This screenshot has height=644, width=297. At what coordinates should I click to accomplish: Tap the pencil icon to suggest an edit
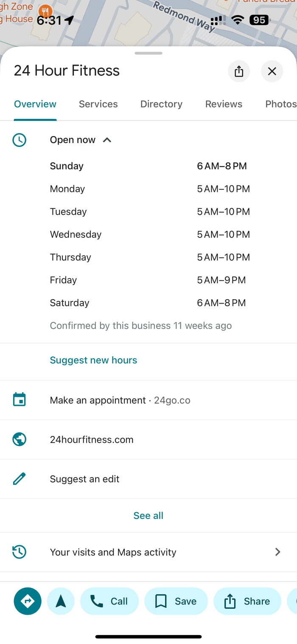pos(19,478)
